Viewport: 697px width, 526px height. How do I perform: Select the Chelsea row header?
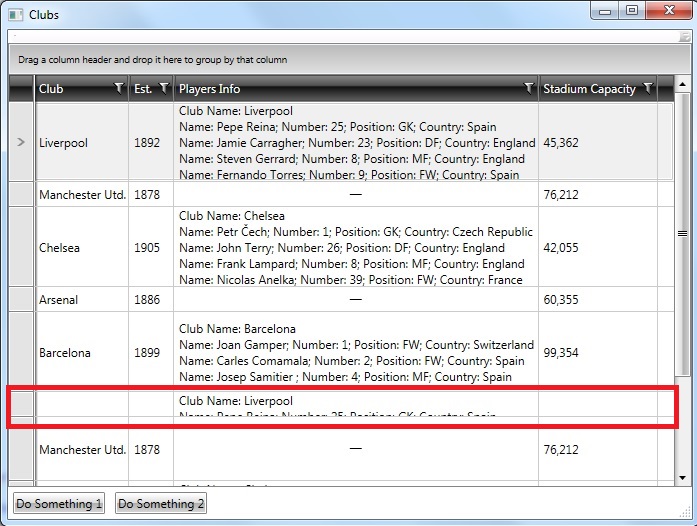tap(21, 247)
